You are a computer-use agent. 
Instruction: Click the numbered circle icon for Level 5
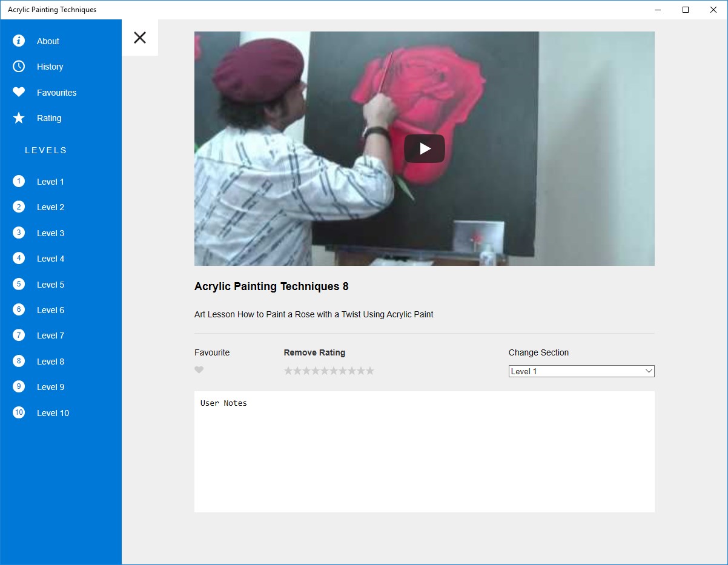(x=19, y=284)
